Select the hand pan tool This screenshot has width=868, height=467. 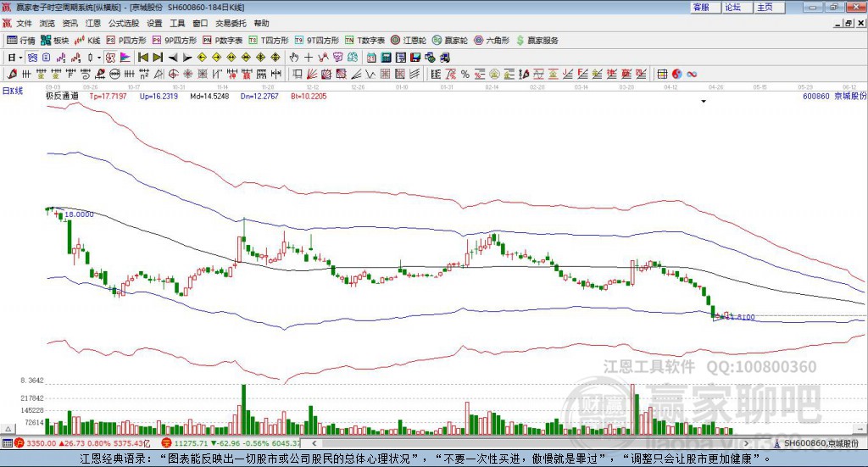click(x=293, y=58)
